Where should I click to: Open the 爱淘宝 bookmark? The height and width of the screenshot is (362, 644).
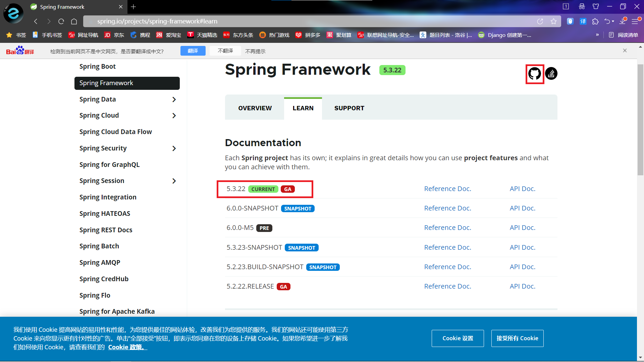169,35
